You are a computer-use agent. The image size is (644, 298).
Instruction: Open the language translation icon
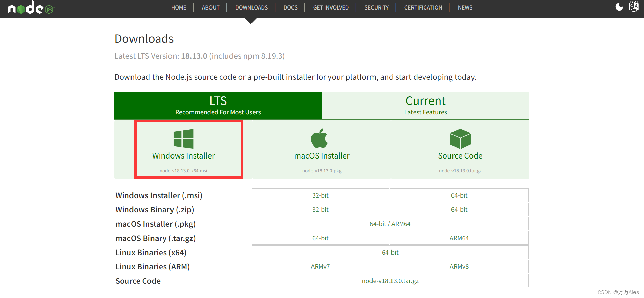[x=634, y=6]
